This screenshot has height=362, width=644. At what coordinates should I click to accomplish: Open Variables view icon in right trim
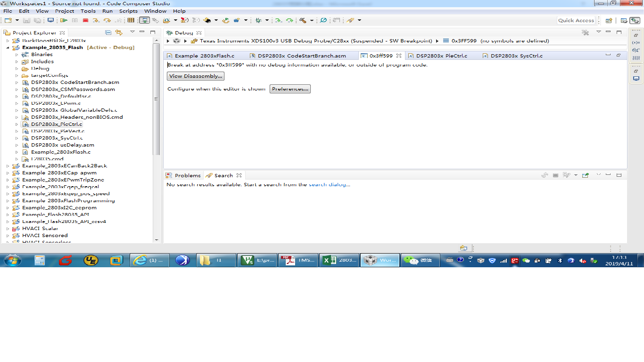click(636, 42)
